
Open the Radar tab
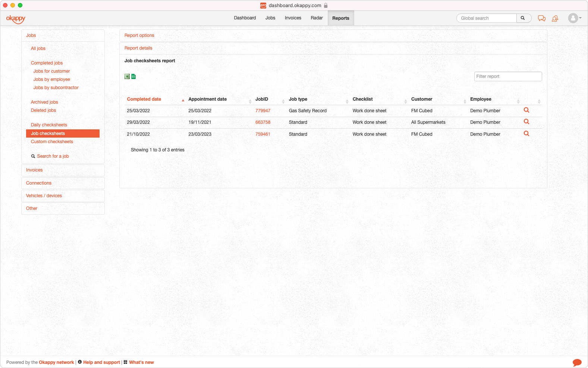point(317,18)
